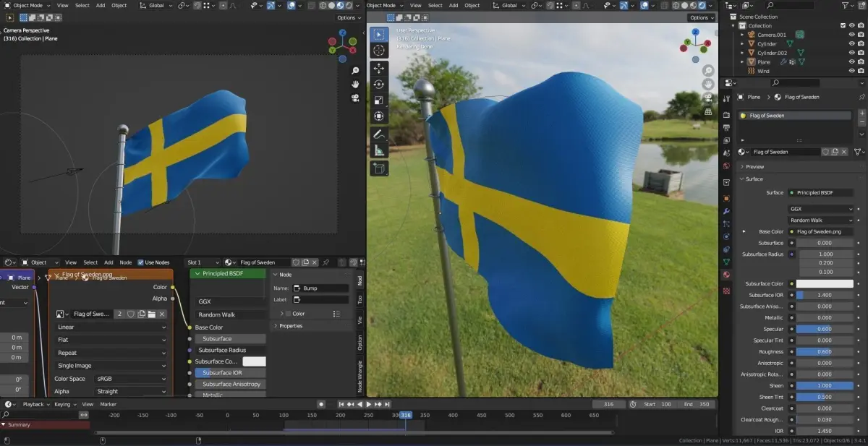868x446 pixels.
Task: Open Options dropdown in right viewport
Action: point(700,17)
